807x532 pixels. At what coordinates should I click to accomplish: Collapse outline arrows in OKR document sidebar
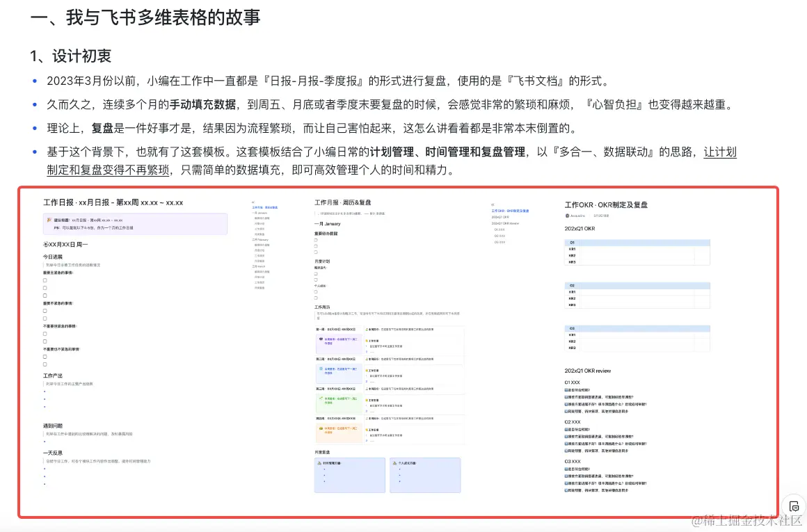coord(493,204)
